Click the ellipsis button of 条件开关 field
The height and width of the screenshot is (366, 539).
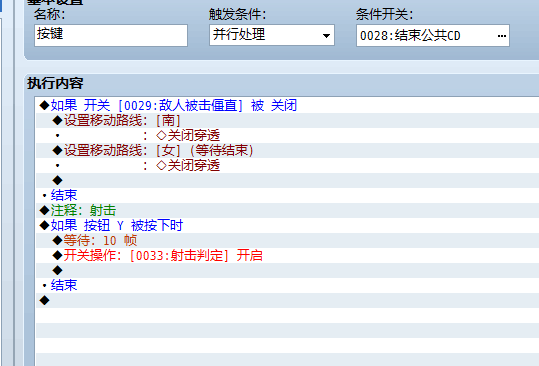[502, 36]
